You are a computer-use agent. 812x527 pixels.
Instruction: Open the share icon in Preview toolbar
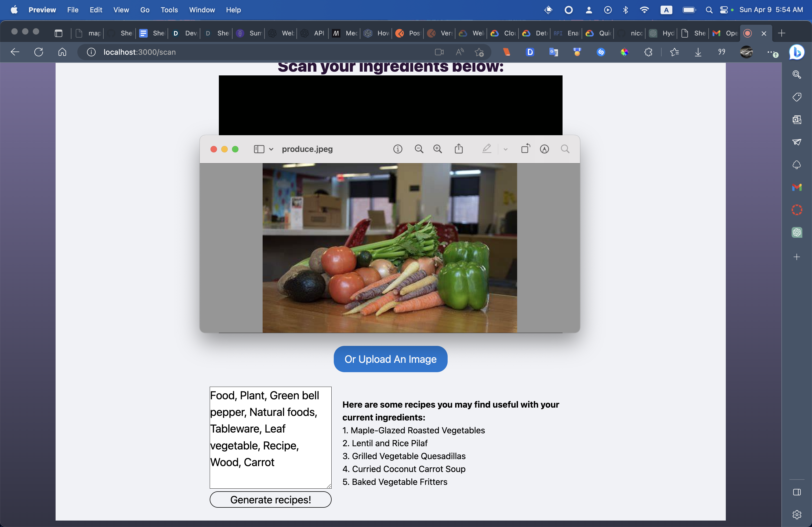[459, 149]
